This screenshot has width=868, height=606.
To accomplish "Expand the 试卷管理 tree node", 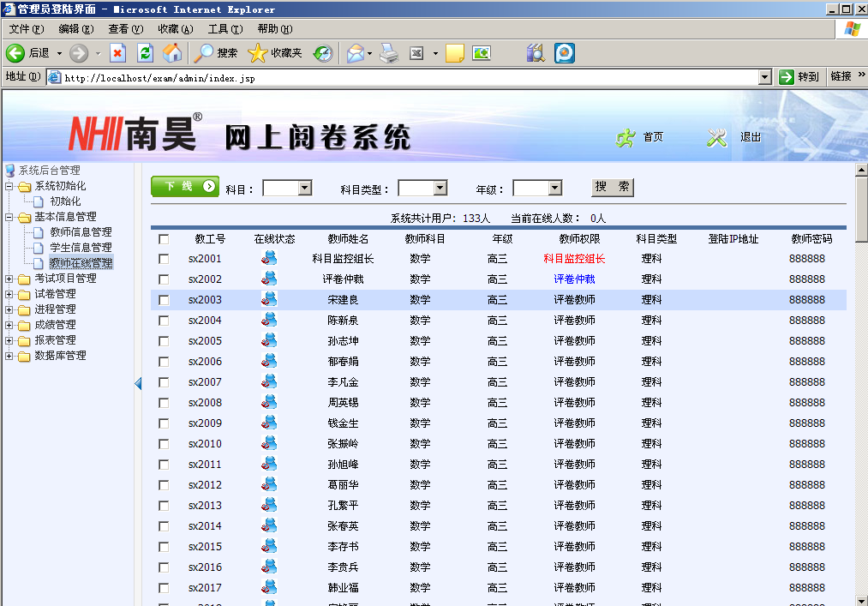I will click(9, 294).
